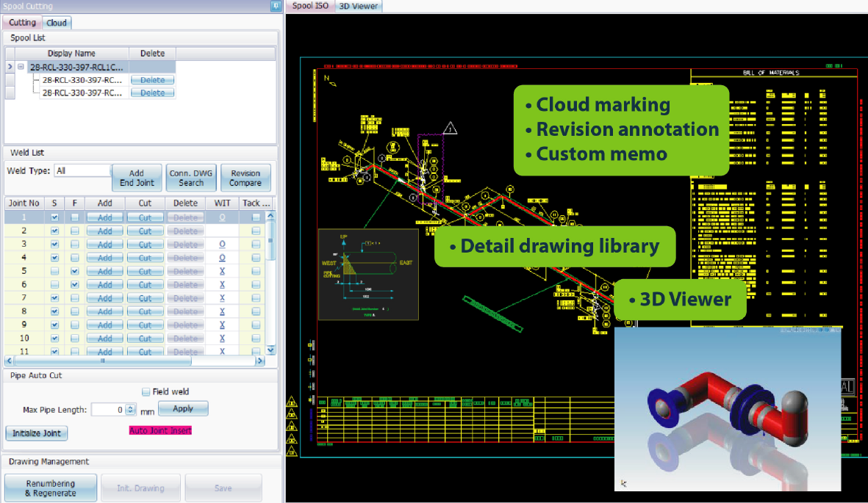
Task: Open the 3D Viewer tab
Action: click(358, 6)
